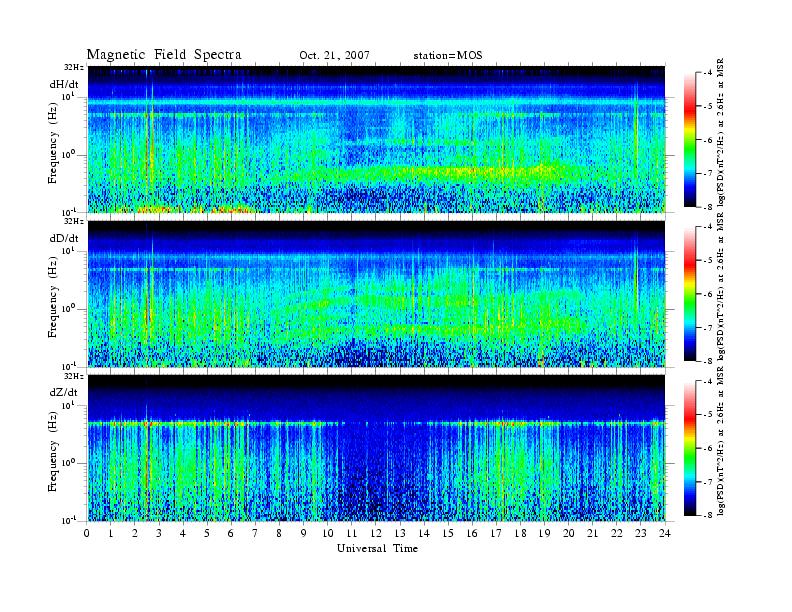Image resolution: width=792 pixels, height=612 pixels.
Task: Click the "Magnetic Field Spectra" title
Action: [164, 55]
